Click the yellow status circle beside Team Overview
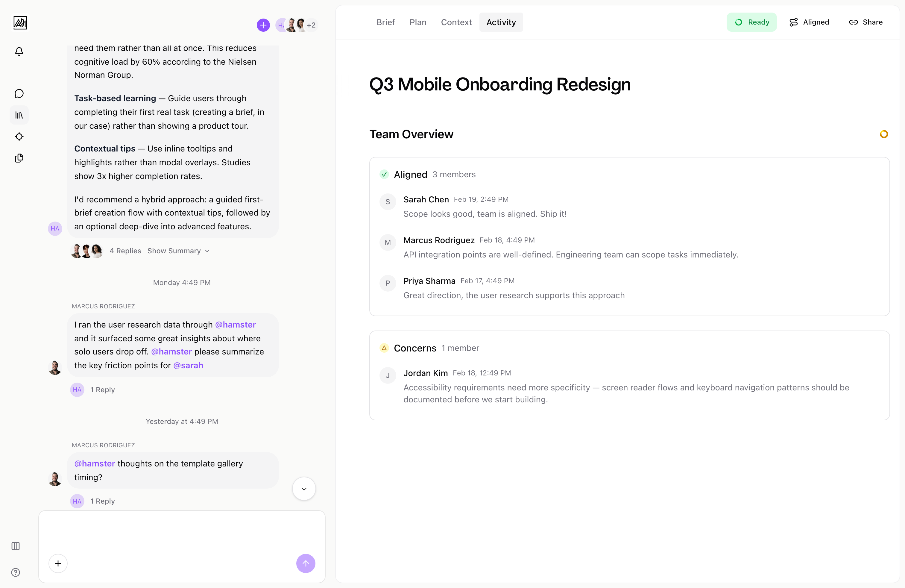905x588 pixels. (884, 134)
